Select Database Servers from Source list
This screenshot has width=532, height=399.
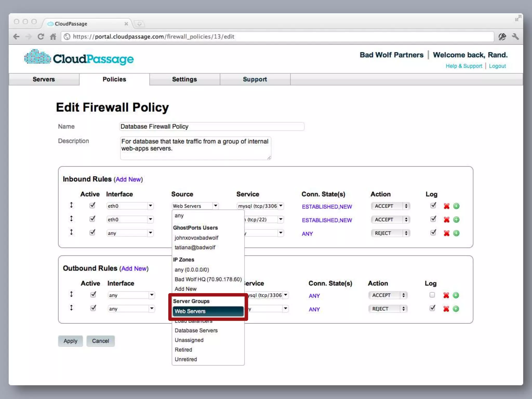tap(196, 330)
